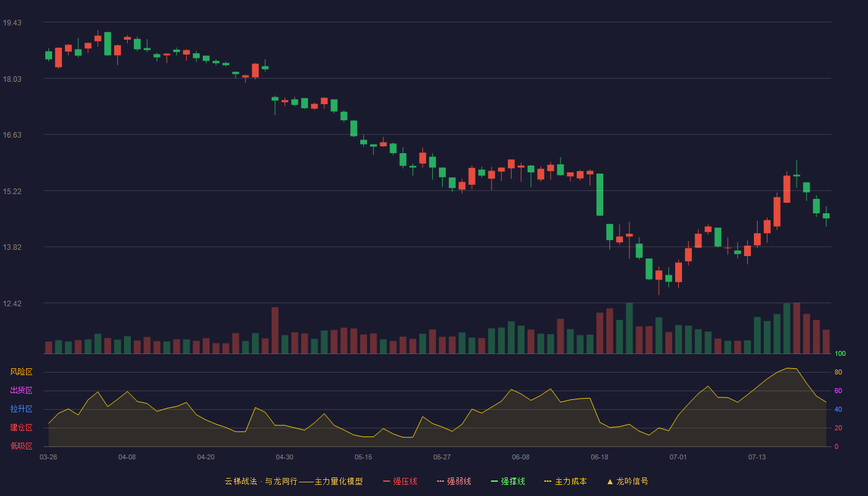Viewport: 868px width, 496px height.
Task: Click the 龙吟信号 triangle legend icon
Action: tap(610, 481)
